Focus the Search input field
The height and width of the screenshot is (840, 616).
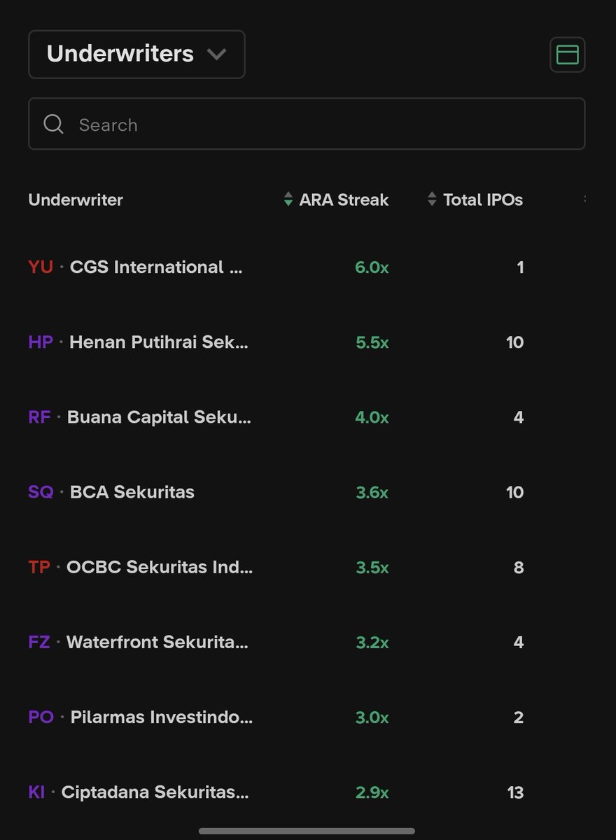tap(307, 124)
